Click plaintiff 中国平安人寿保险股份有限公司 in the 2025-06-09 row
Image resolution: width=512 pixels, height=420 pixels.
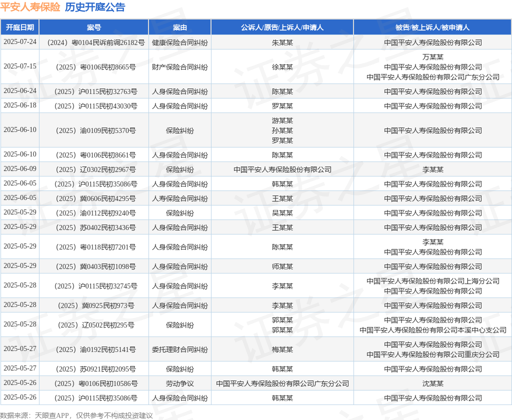click(x=282, y=169)
